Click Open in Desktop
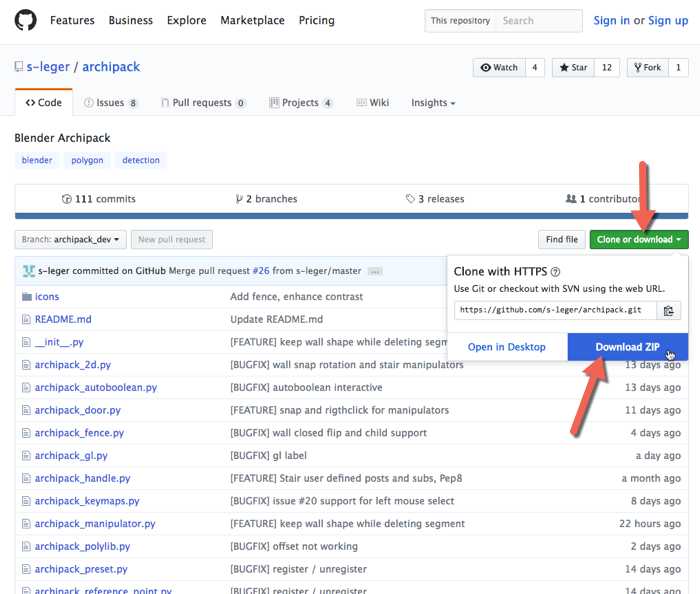 pyautogui.click(x=507, y=347)
